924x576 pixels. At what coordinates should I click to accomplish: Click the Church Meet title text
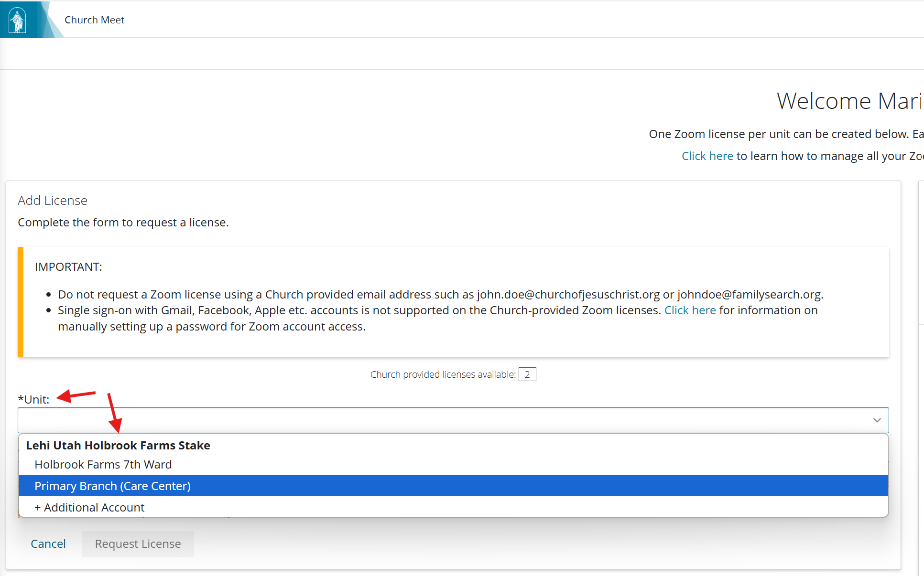pos(94,20)
